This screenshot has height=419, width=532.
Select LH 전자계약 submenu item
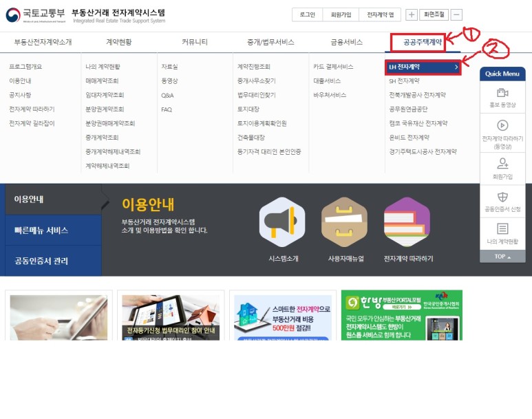(423, 67)
